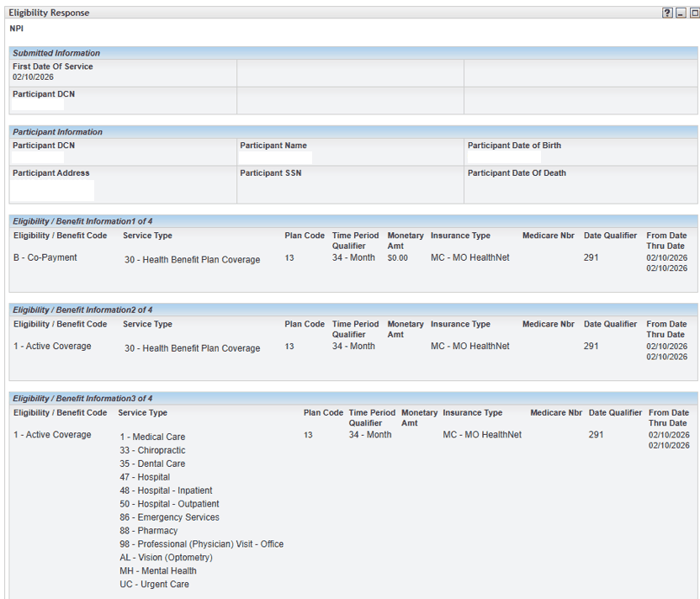Select the '47 - Hospital' service type

pos(145,477)
